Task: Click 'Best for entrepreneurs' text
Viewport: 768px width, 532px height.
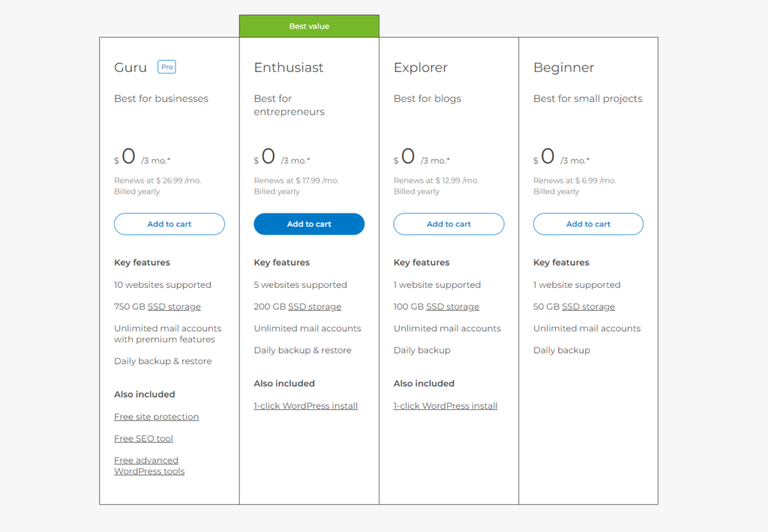Action: click(289, 105)
